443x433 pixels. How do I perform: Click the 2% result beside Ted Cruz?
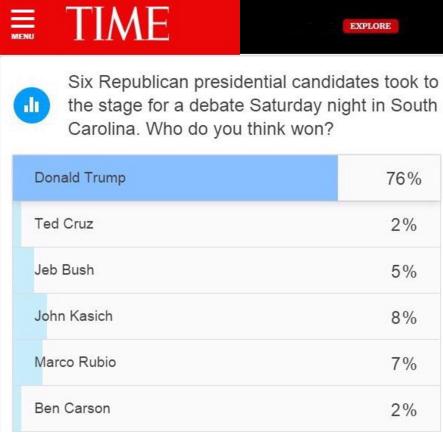404,225
